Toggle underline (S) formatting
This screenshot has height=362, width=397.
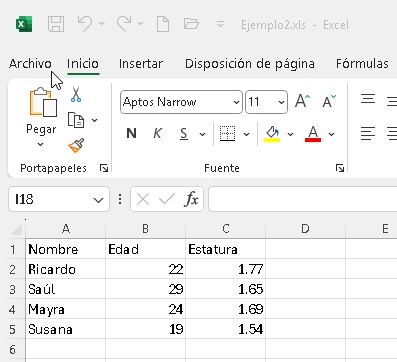[x=184, y=134]
